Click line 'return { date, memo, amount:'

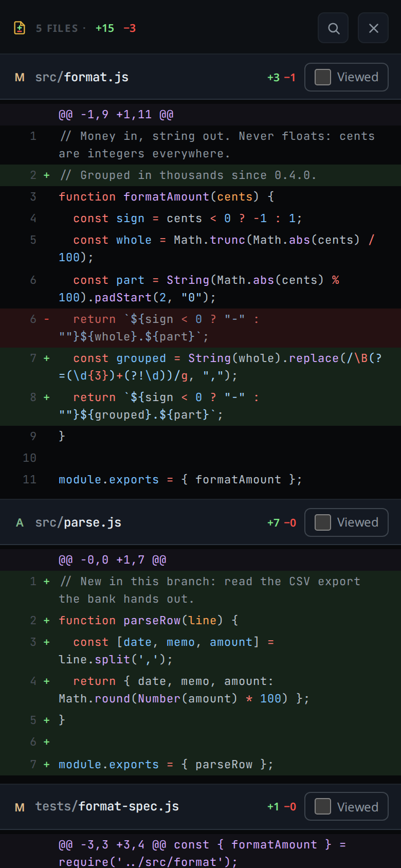[x=200, y=690]
